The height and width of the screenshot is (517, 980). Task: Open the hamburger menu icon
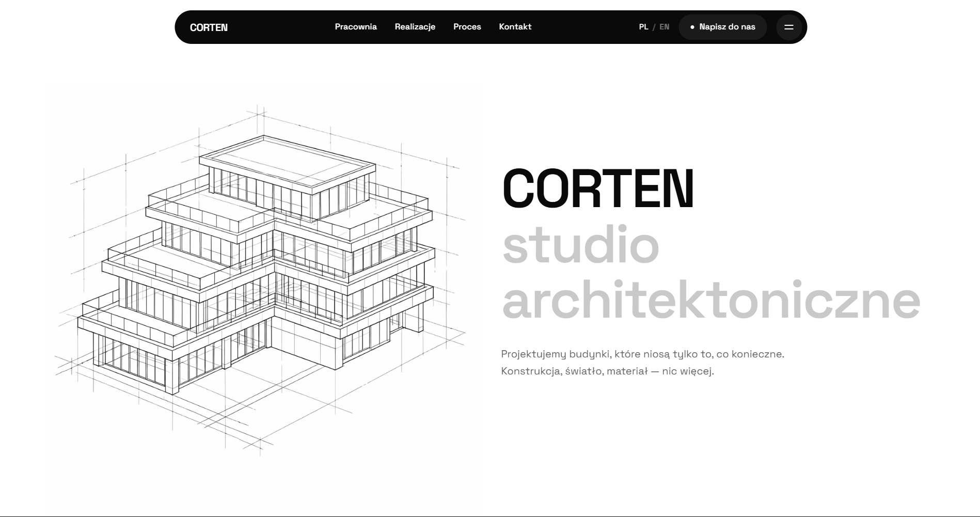click(x=788, y=27)
